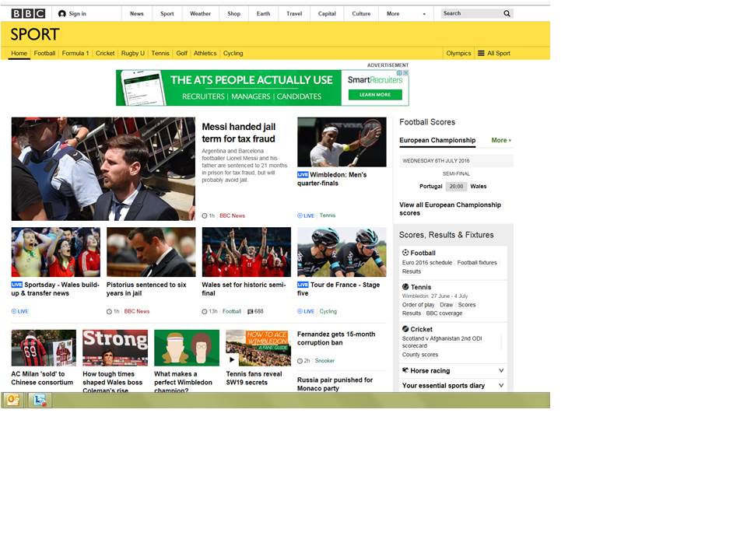Open View all European Championship scores
Image resolution: width=747 pixels, height=560 pixels.
tap(450, 208)
